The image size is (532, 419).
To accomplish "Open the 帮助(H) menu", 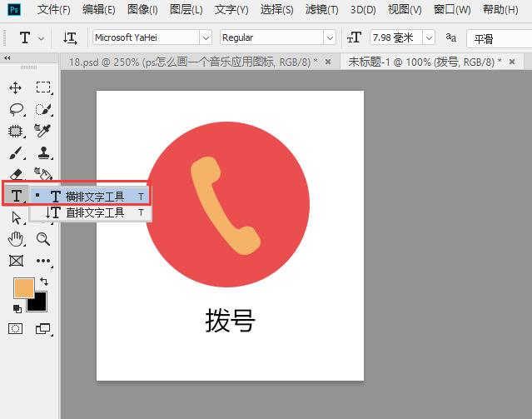I will click(x=500, y=9).
